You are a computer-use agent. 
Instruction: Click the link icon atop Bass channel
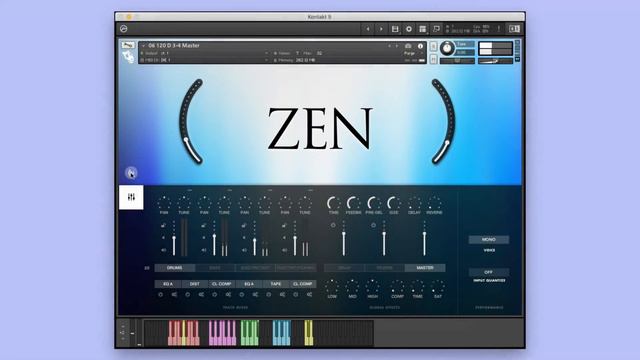pos(203,225)
